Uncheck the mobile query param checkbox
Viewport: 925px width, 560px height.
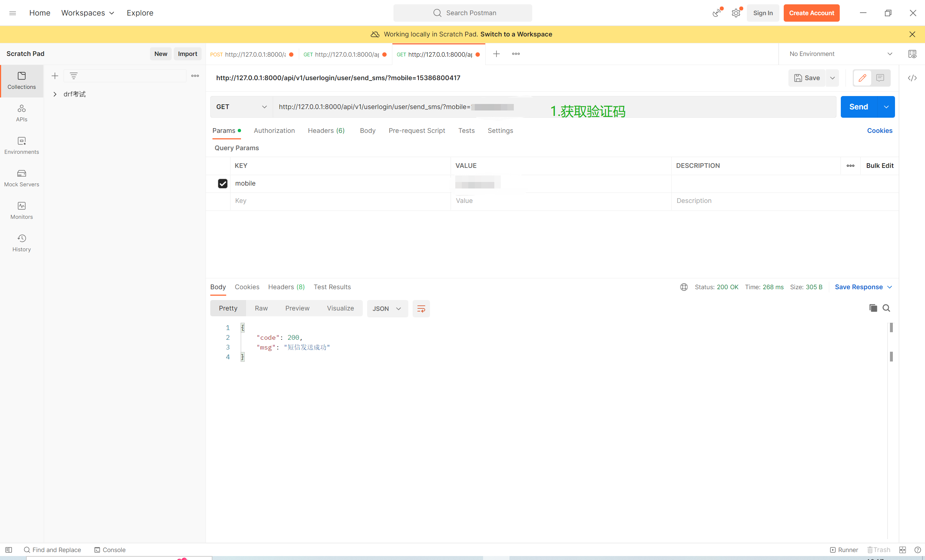click(x=223, y=183)
